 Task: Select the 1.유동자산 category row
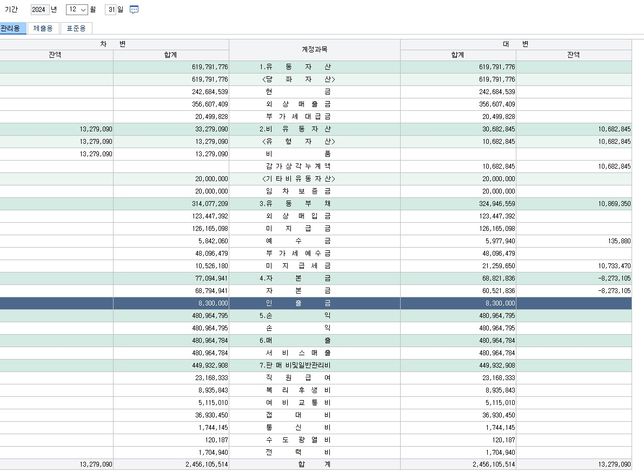tap(315, 66)
